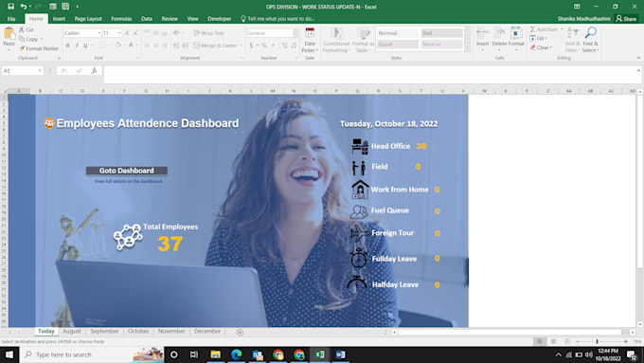Viewport: 644px width, 363px height.
Task: Toggle Wrap Text
Action: click(x=208, y=33)
